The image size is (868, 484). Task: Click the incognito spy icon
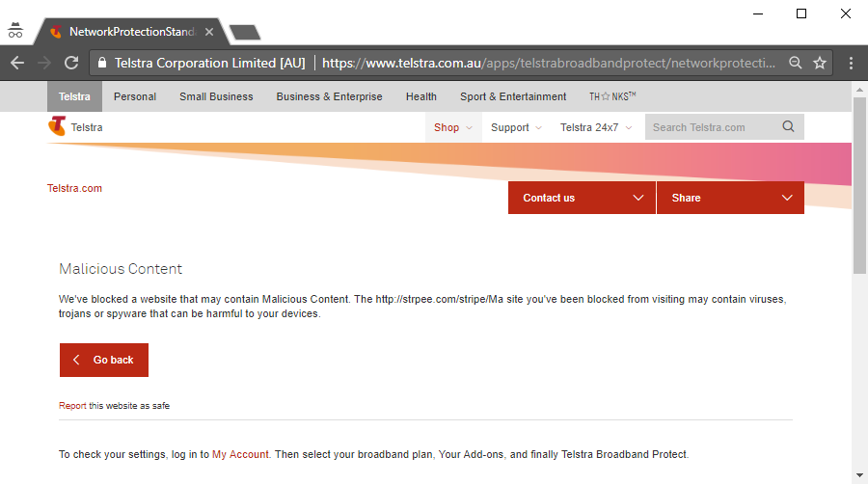tap(15, 31)
